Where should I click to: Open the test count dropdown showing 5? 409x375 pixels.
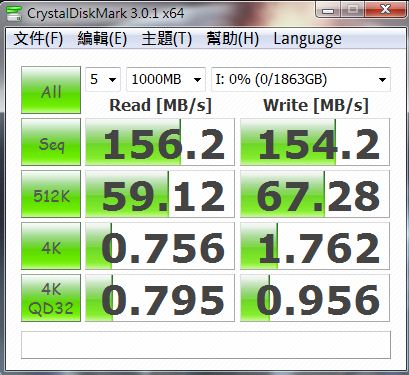(103, 79)
